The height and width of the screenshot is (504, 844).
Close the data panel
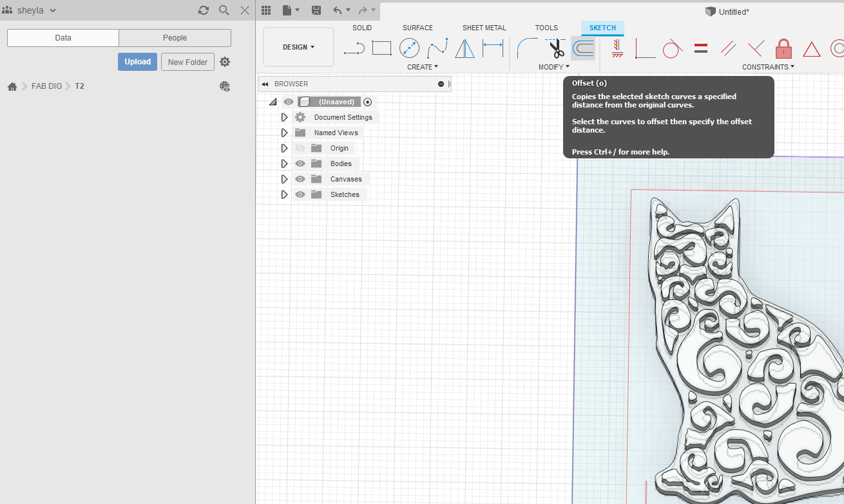245,10
